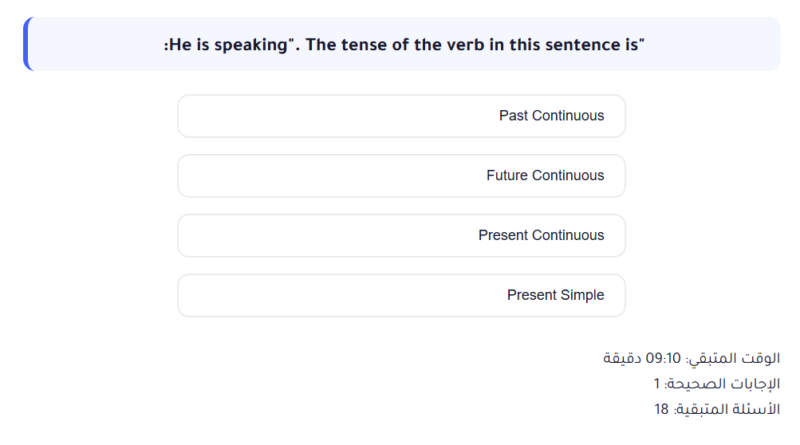Click the remaining questions line
800x445 pixels.
pyautogui.click(x=717, y=410)
